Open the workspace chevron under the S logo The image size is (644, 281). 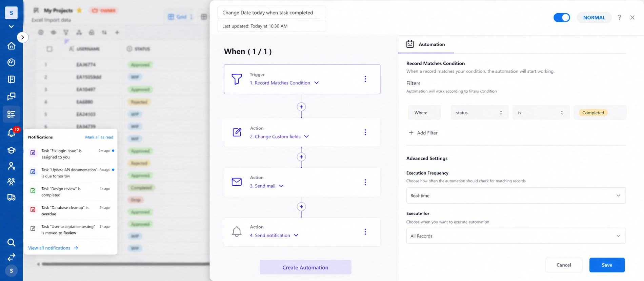[x=11, y=26]
